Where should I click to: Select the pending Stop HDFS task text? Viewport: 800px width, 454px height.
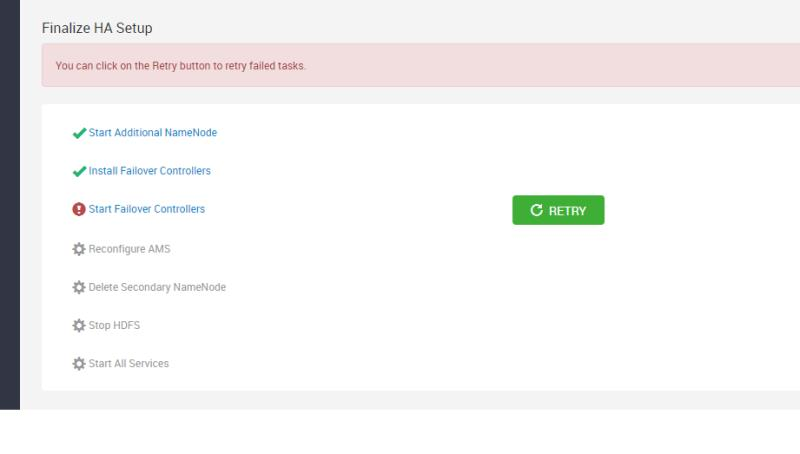114,325
